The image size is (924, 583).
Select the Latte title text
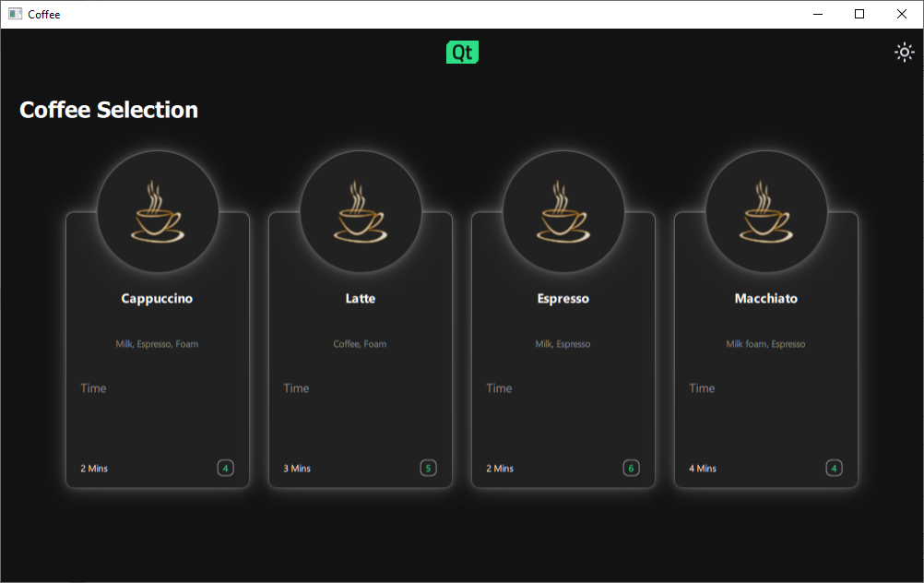tap(361, 299)
